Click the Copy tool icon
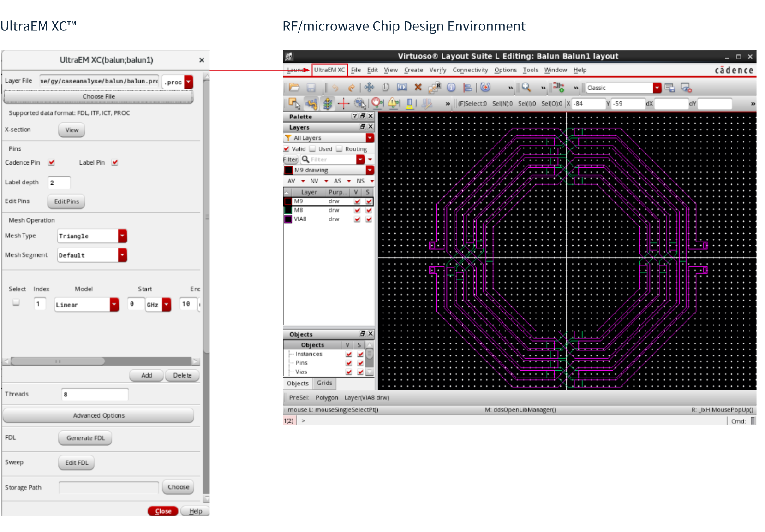The image size is (765, 532). (386, 88)
